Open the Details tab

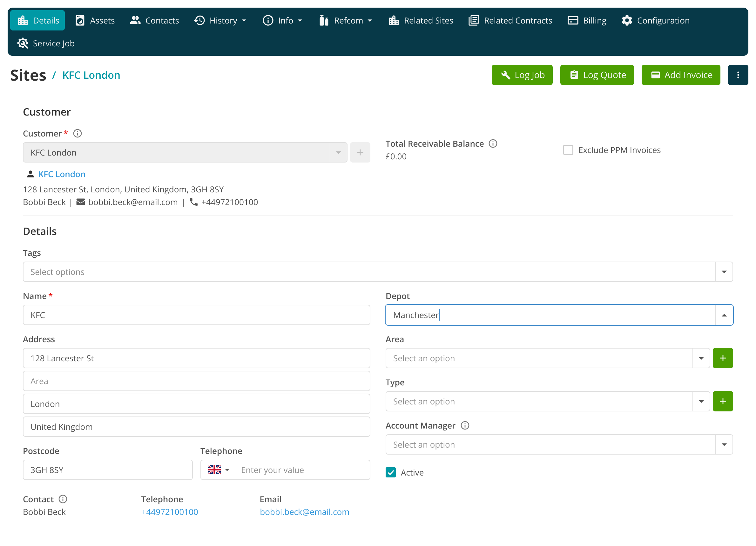(38, 20)
